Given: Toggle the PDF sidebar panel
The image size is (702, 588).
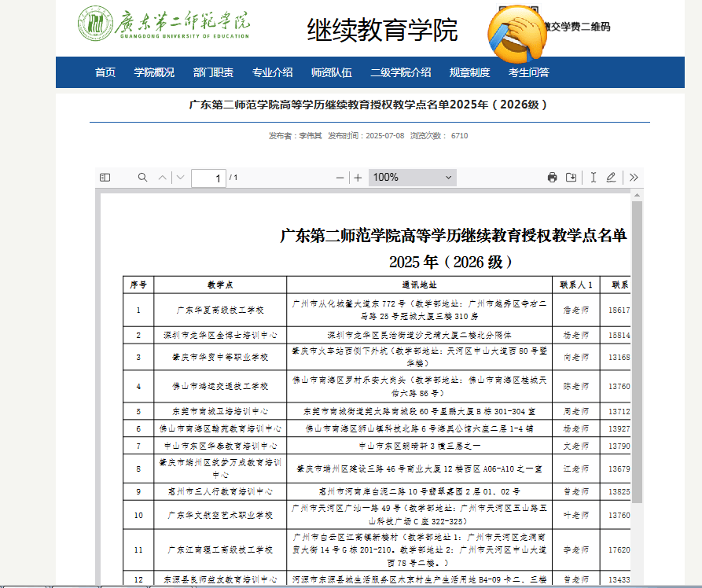Looking at the screenshot, I should [x=105, y=178].
